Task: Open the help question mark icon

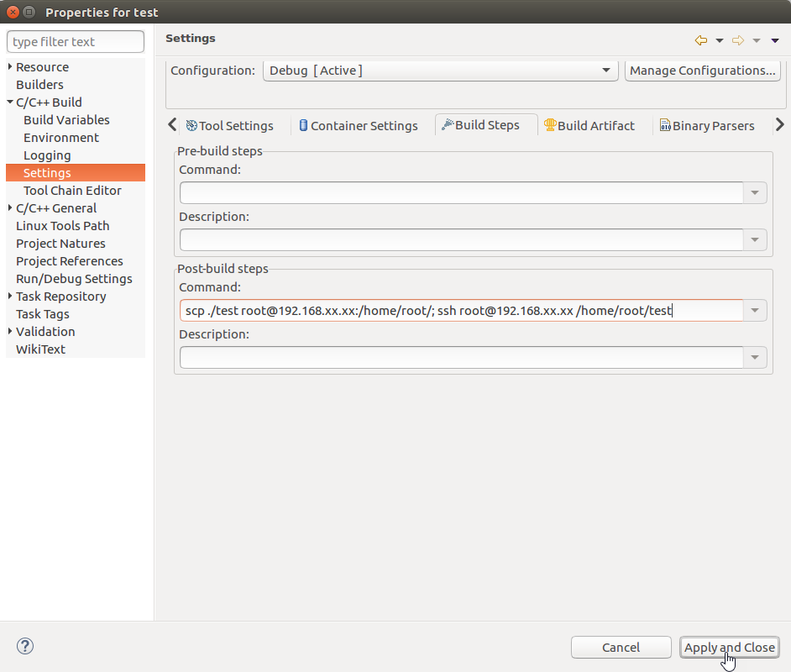Action: 24,646
